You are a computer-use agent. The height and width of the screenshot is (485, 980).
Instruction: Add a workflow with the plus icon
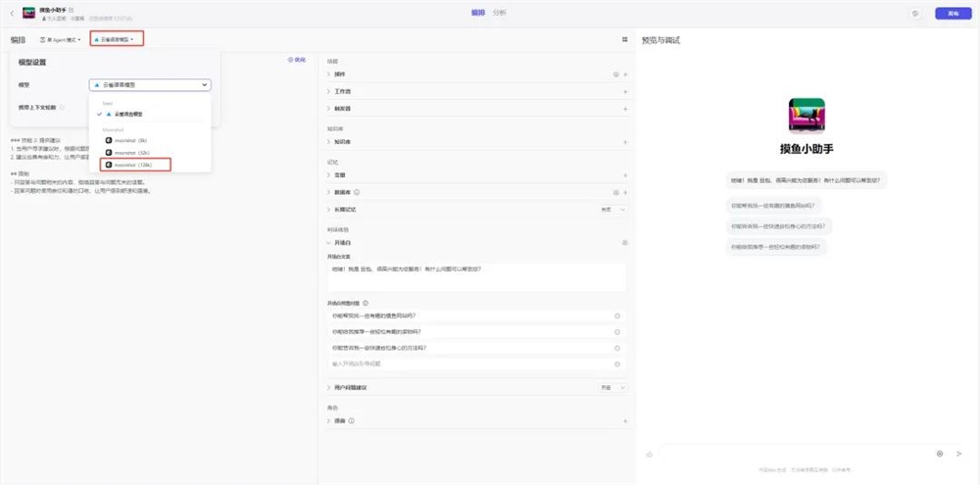625,91
